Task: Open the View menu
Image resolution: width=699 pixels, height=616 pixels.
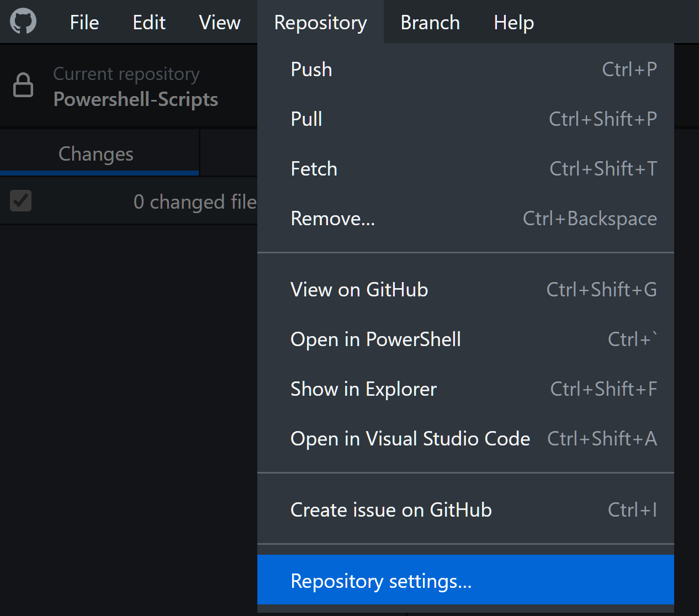Action: tap(220, 22)
